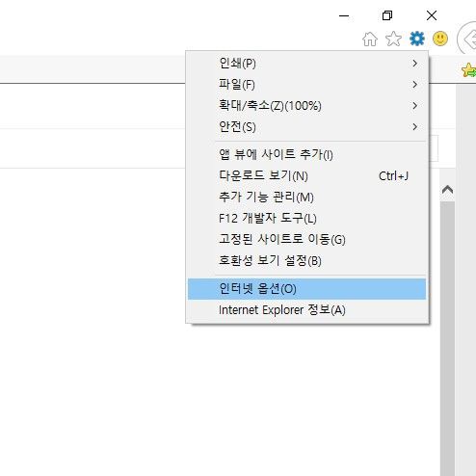
Task: Select 다운로드 보기(N)
Action: pyautogui.click(x=306, y=175)
